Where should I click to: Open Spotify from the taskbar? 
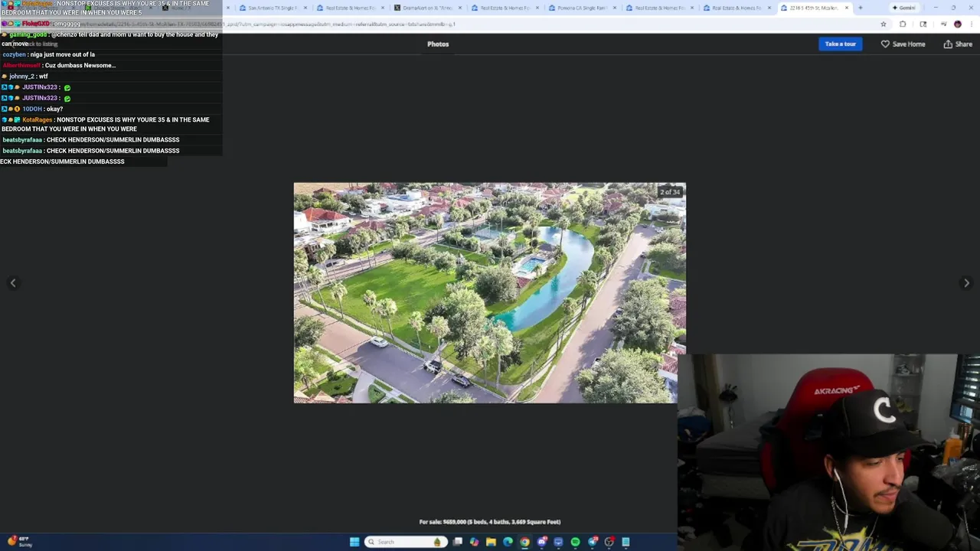[x=575, y=542]
